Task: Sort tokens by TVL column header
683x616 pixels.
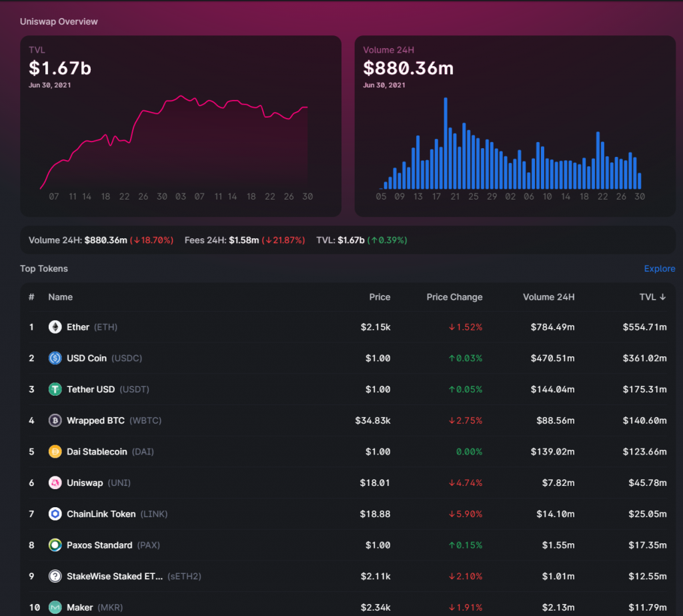Action: (652, 297)
